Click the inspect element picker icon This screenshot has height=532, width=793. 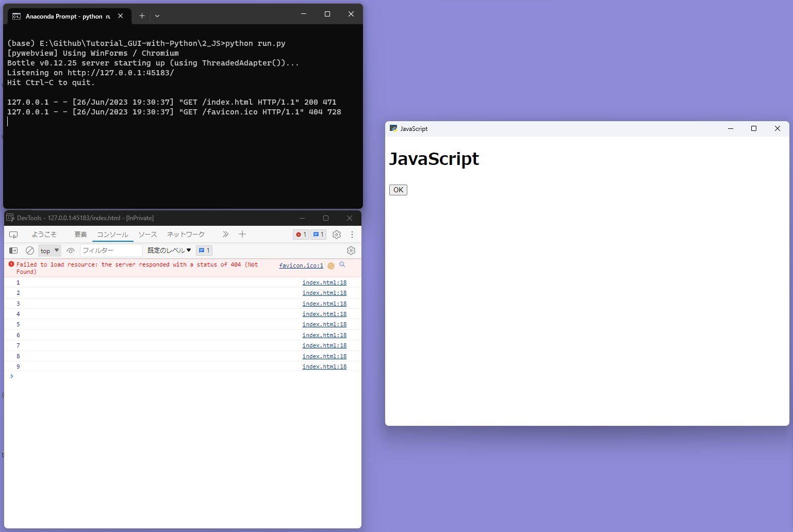[14, 235]
